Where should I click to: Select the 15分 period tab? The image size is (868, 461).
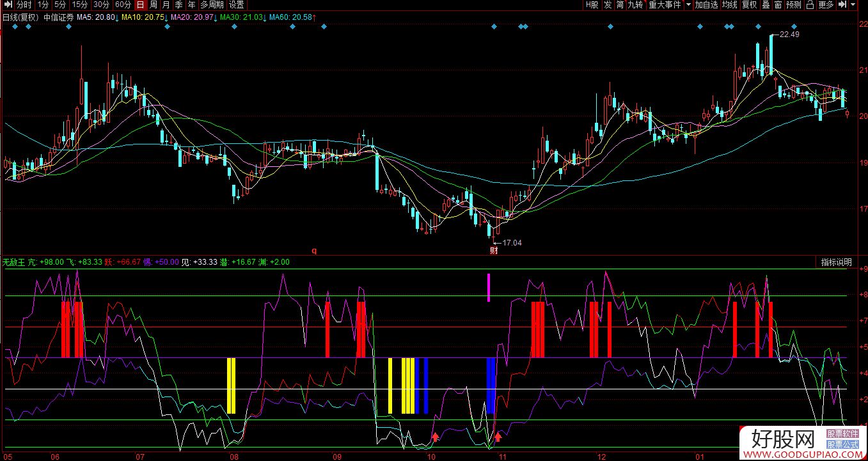[79, 5]
